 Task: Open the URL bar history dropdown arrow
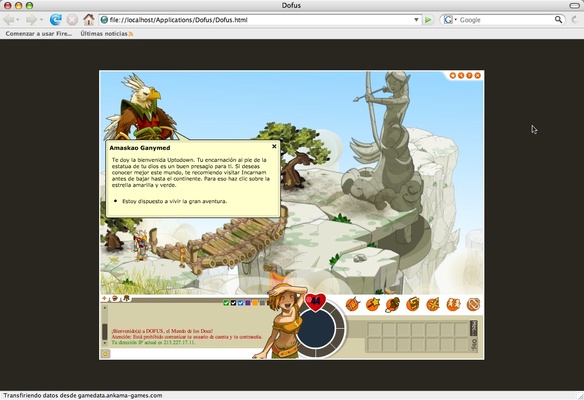tap(416, 20)
